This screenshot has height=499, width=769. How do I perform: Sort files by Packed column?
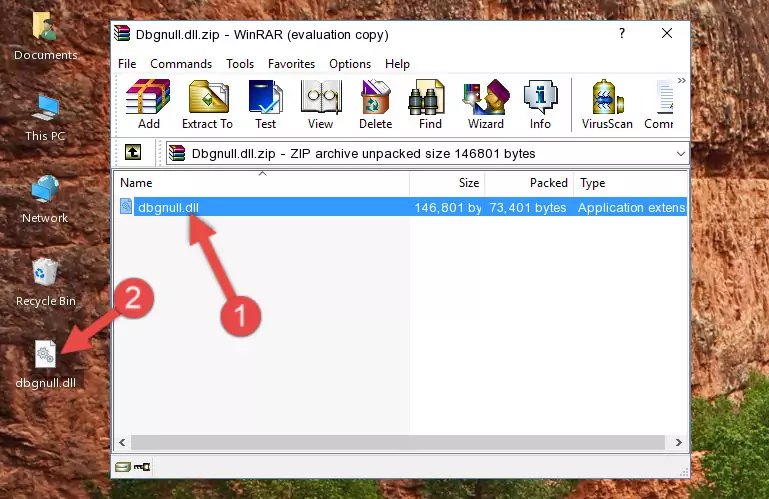point(529,183)
